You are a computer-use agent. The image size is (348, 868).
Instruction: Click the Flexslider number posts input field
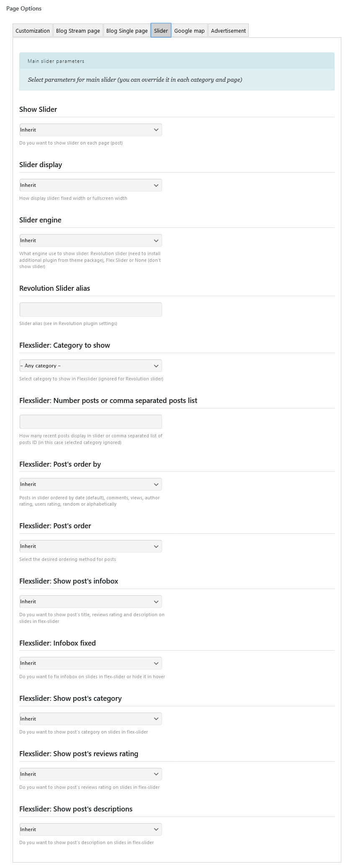coord(90,422)
